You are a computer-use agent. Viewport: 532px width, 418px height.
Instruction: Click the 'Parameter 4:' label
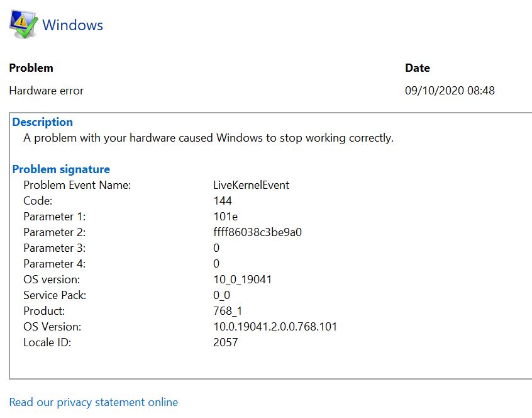click(x=54, y=264)
